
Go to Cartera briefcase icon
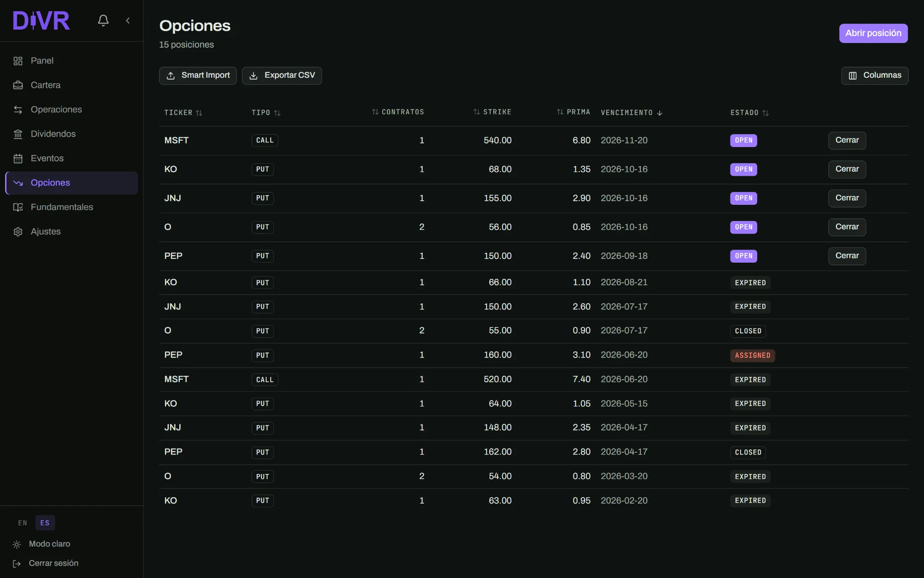click(x=18, y=85)
